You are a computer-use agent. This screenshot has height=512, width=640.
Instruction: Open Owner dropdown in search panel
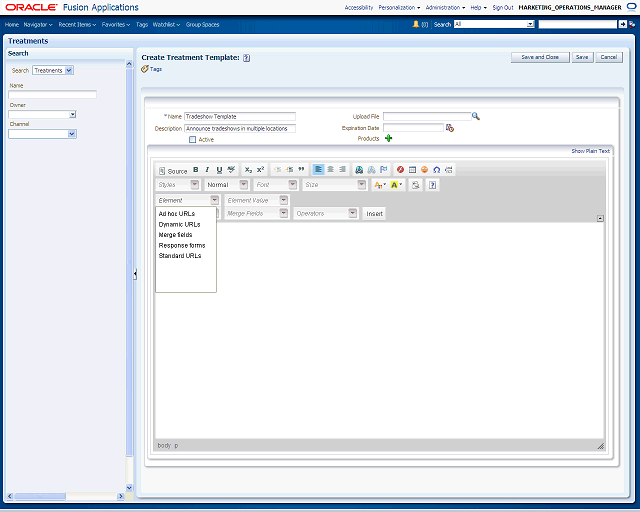tap(73, 114)
